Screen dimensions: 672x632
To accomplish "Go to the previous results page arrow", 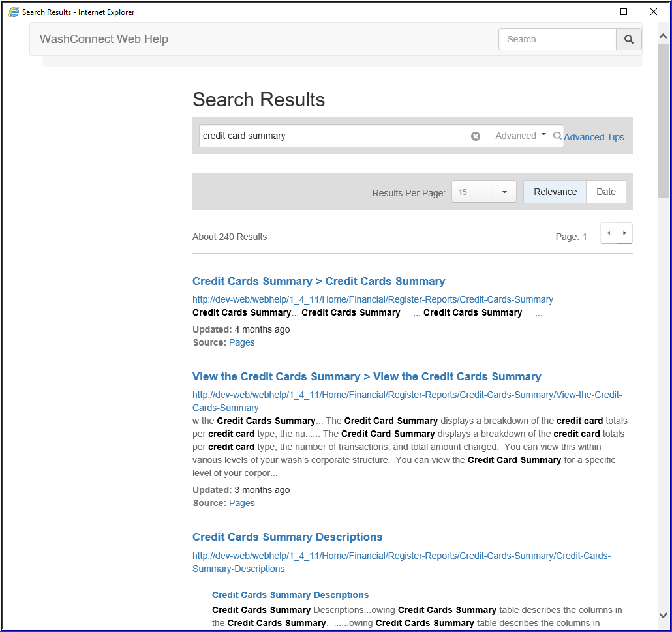I will point(609,233).
